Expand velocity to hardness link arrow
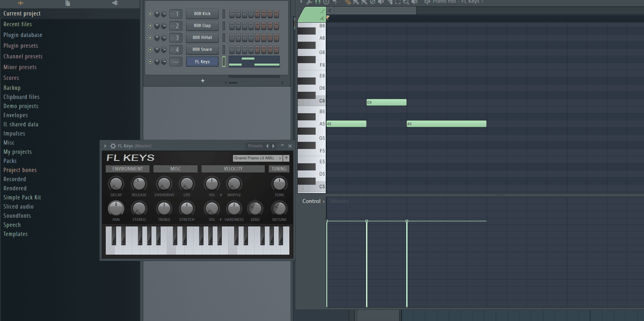Viewport: 644px width, 321px height. pos(221,219)
